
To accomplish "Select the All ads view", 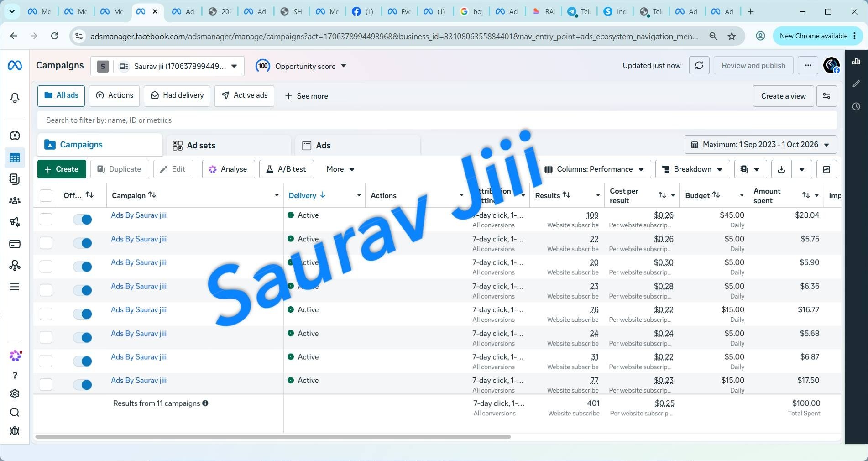I will [61, 96].
